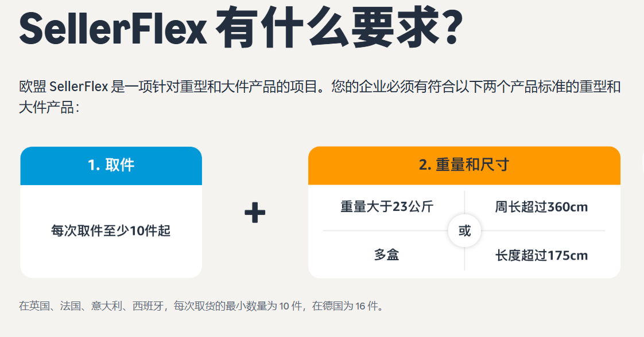Click the circular 或 badge

click(x=464, y=231)
